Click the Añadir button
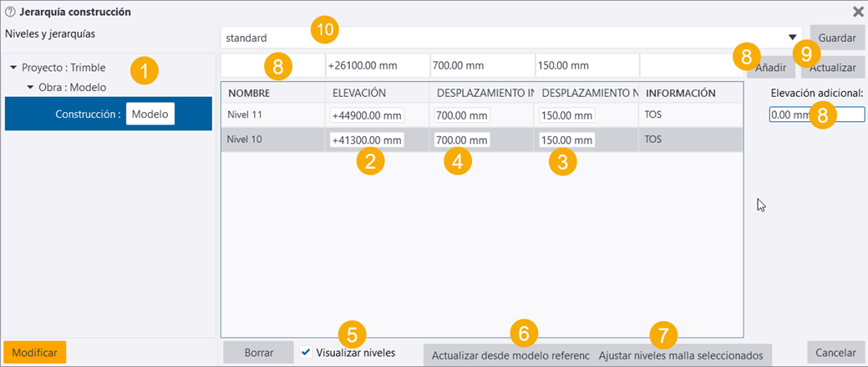The width and height of the screenshot is (868, 367). point(770,66)
